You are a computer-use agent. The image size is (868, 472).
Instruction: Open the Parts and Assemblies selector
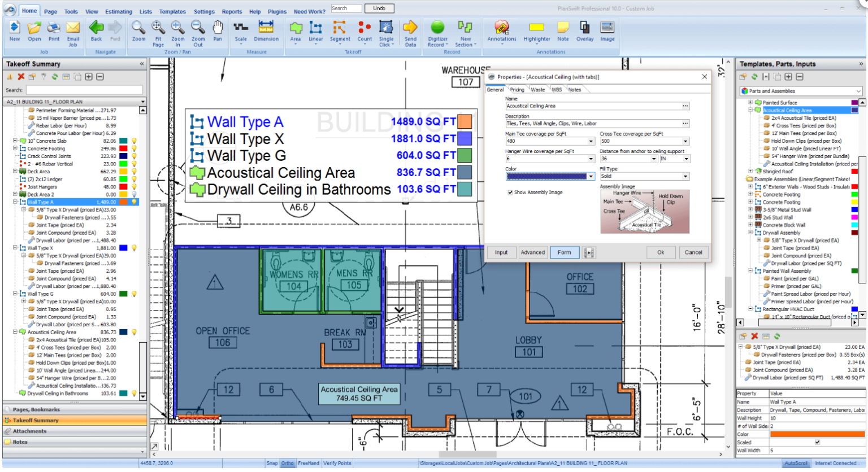(800, 90)
